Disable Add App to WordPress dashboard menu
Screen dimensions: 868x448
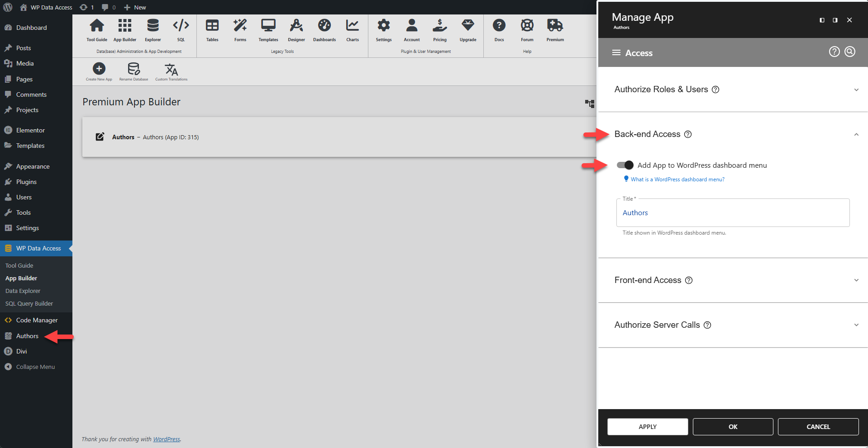(625, 165)
